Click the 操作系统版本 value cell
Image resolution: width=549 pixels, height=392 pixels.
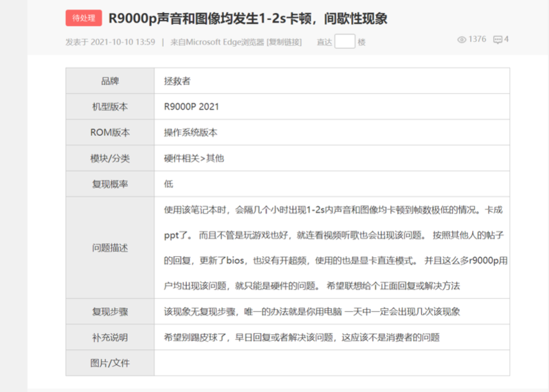190,132
